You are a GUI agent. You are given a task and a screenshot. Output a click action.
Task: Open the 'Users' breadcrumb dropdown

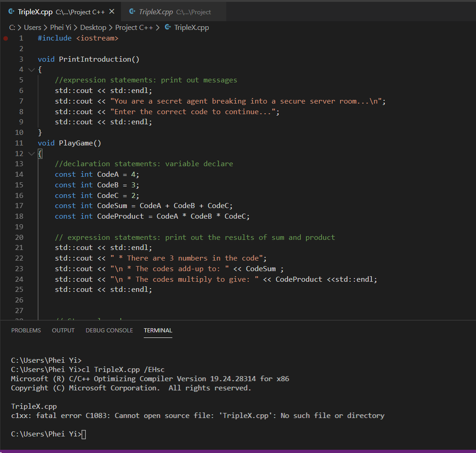pyautogui.click(x=33, y=28)
